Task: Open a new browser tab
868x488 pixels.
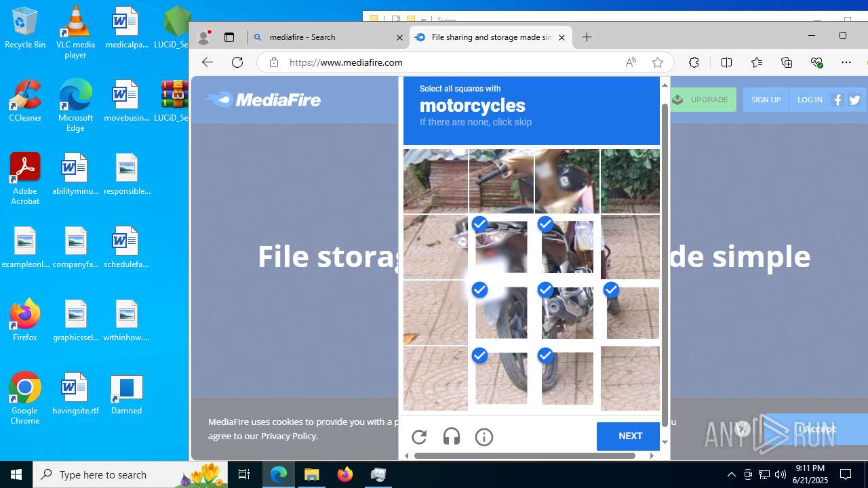Action: coord(587,37)
